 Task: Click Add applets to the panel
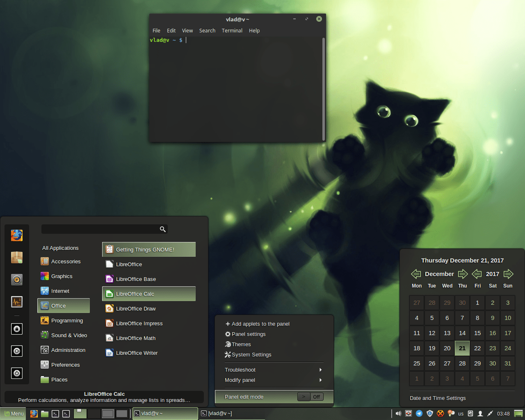[274, 324]
